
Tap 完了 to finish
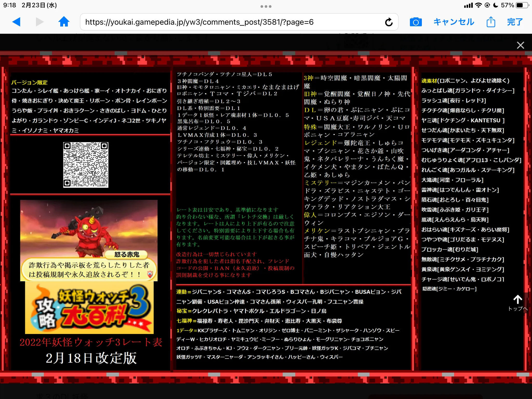point(515,22)
